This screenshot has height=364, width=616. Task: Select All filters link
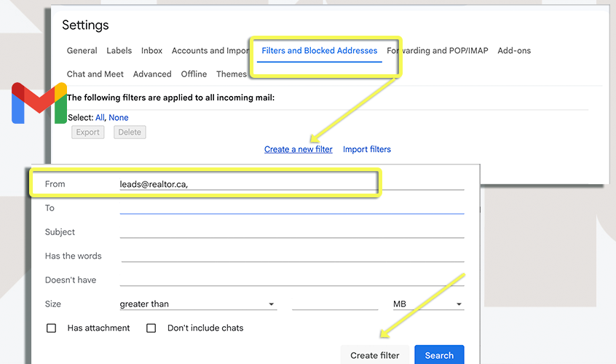click(x=100, y=118)
